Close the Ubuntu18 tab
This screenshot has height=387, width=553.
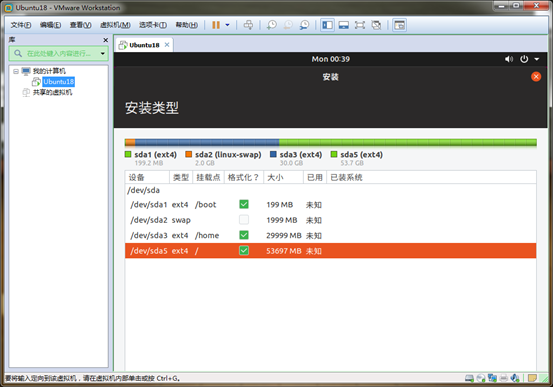(167, 45)
